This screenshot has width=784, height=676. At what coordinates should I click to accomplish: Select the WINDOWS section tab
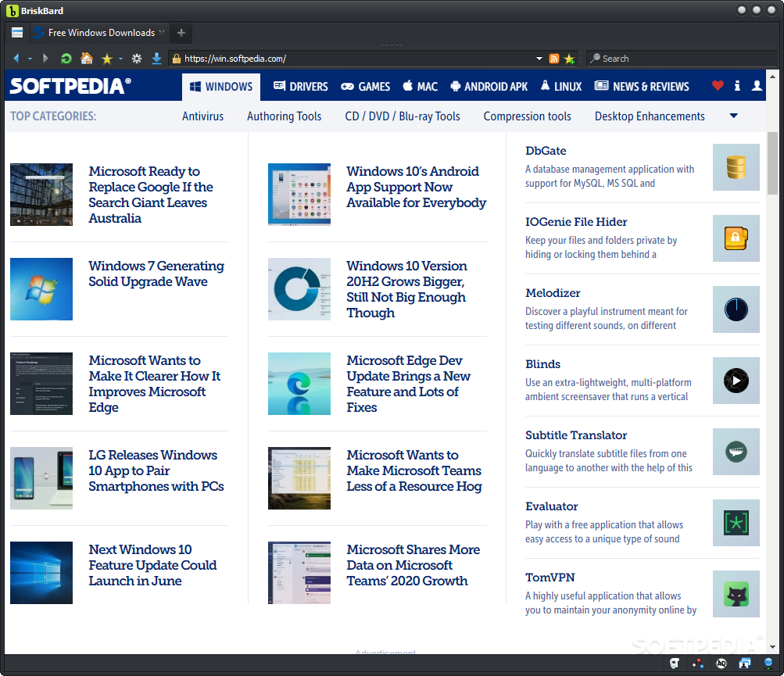(x=221, y=87)
